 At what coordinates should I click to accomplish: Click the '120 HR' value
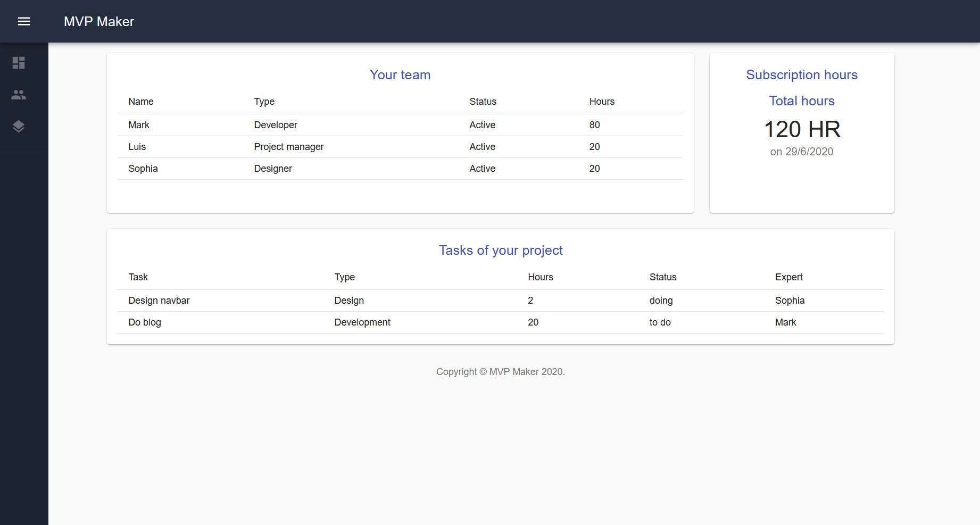(x=802, y=129)
